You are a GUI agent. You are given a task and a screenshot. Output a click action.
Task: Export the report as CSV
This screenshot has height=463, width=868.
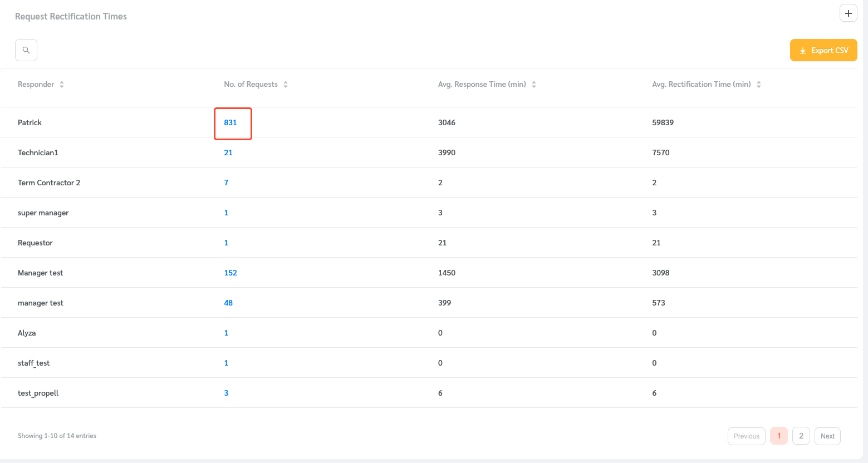point(823,50)
